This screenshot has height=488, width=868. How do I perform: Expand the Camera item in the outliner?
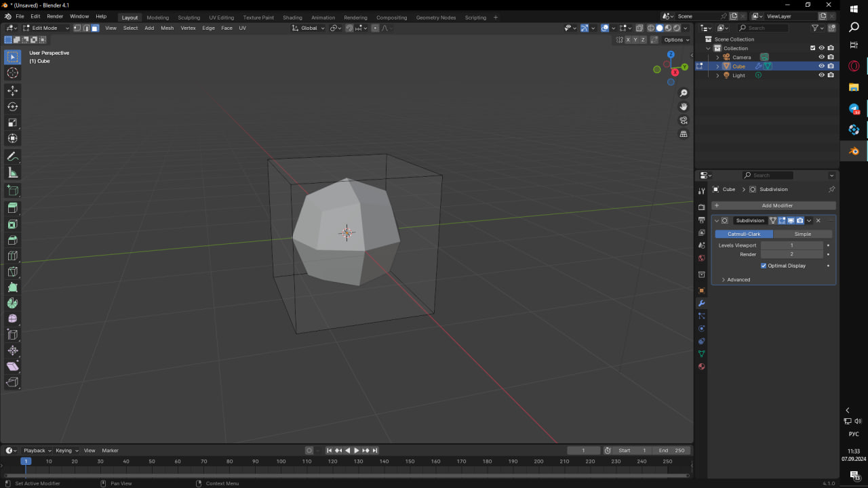tap(717, 58)
